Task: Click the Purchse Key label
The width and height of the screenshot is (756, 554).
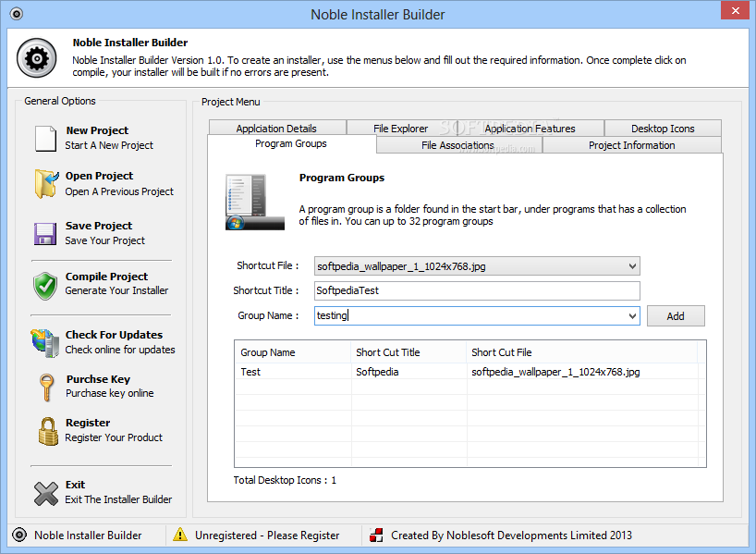Action: 98,379
